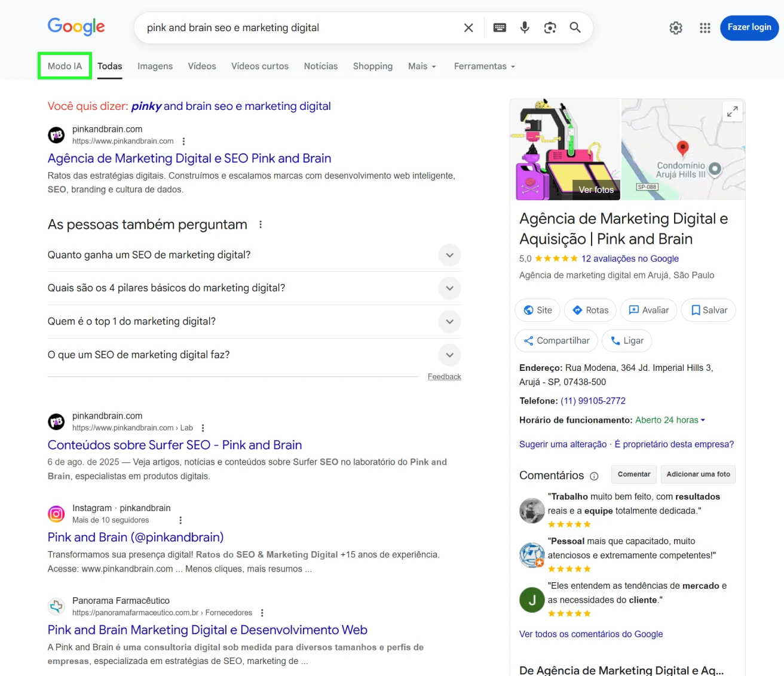Click the Instagram favicon of the pinkandbrain result
The height and width of the screenshot is (676, 784).
point(56,514)
